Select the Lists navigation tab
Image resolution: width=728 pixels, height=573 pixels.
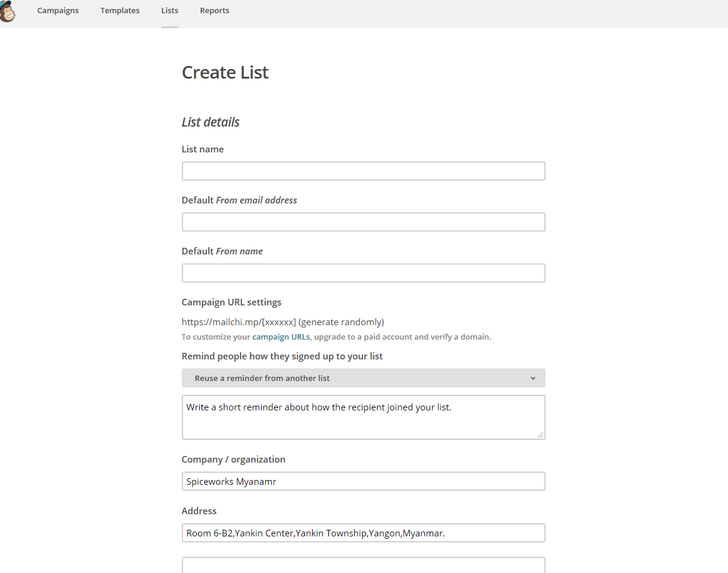169,10
